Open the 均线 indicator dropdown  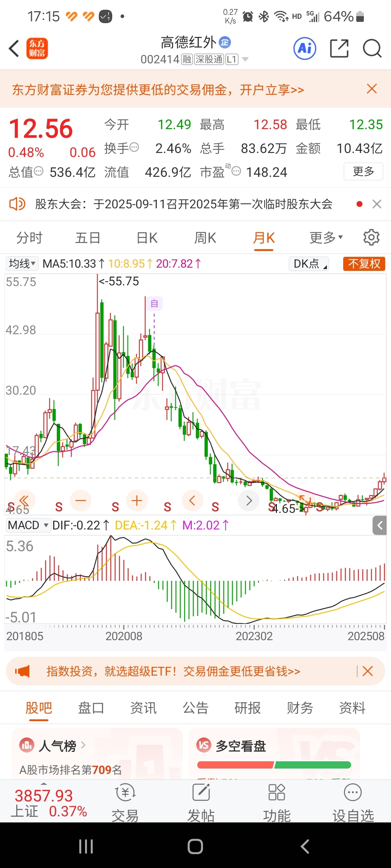pyautogui.click(x=22, y=263)
